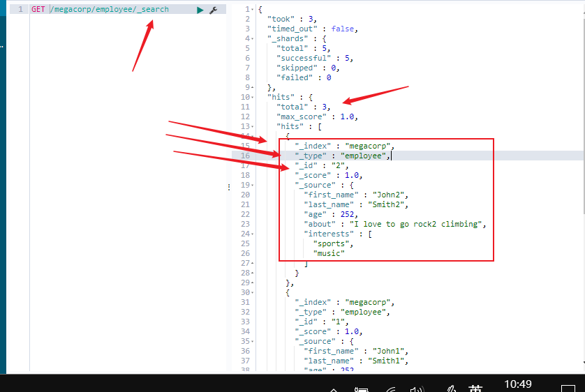Click the "last_name" : "Smith1" line

point(356,361)
